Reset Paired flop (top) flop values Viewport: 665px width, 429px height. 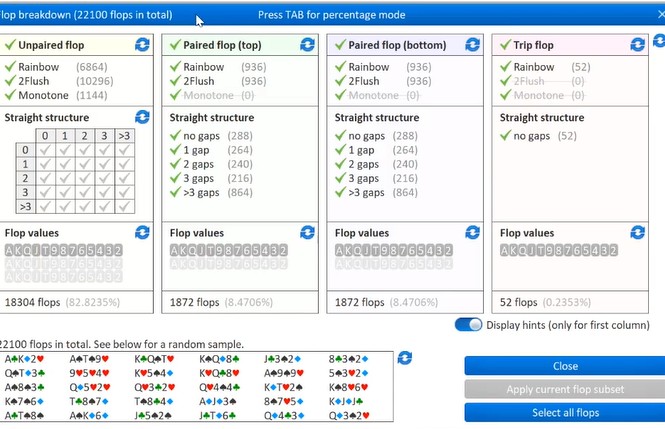pos(307,232)
